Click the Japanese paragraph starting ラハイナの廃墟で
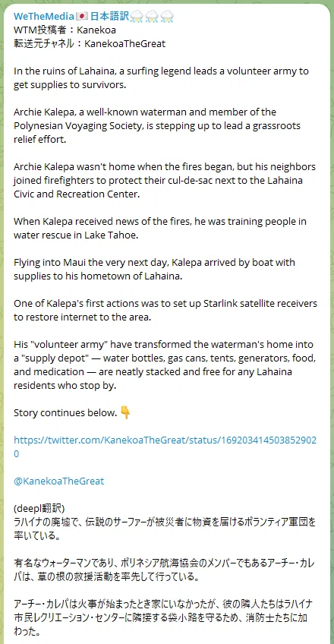Screen dimensions: 334x644 [165, 529]
